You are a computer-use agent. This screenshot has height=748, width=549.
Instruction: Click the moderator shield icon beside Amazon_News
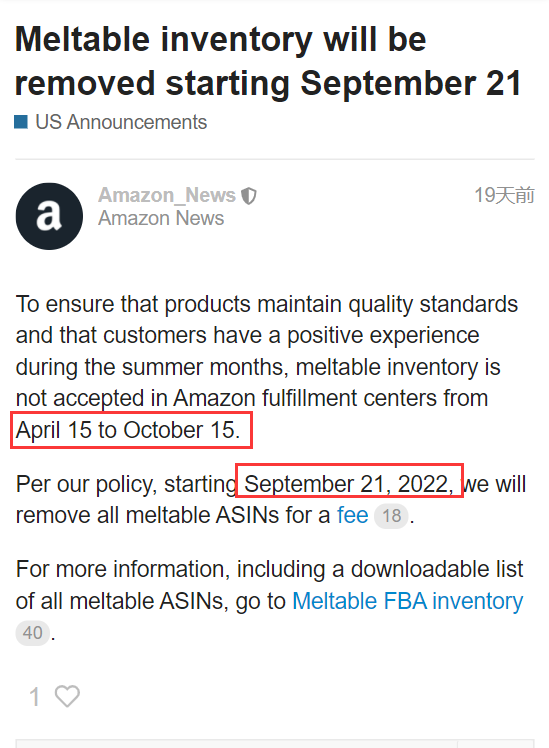click(249, 196)
